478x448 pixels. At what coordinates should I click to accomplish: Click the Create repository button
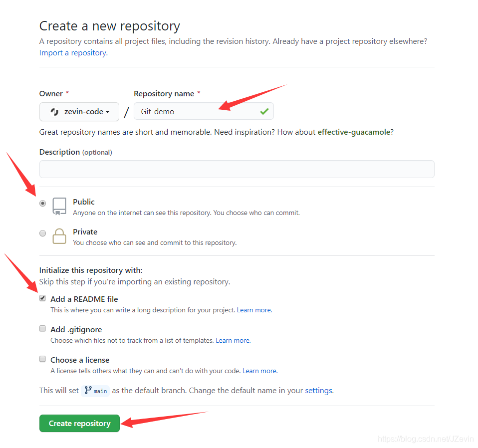point(79,424)
